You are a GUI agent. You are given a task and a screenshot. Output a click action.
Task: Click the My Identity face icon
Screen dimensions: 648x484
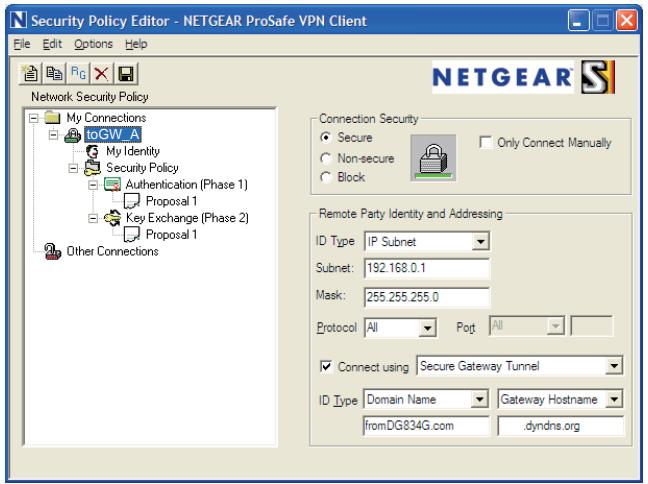tap(93, 151)
